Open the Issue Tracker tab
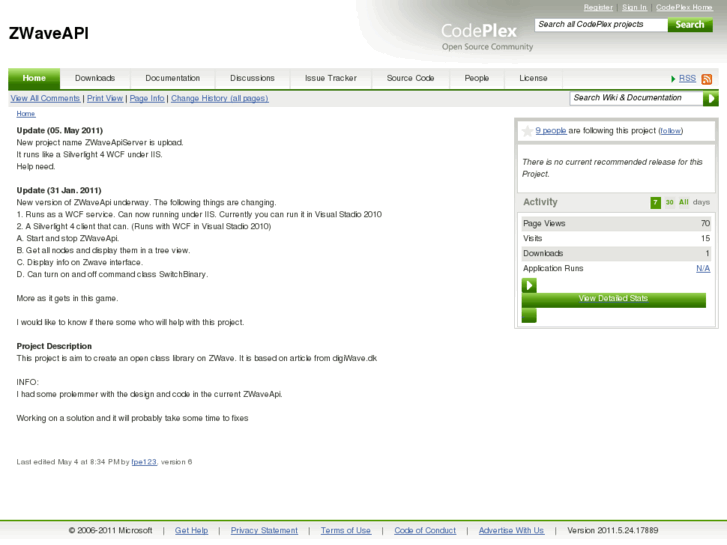This screenshot has width=727, height=545. pos(331,78)
